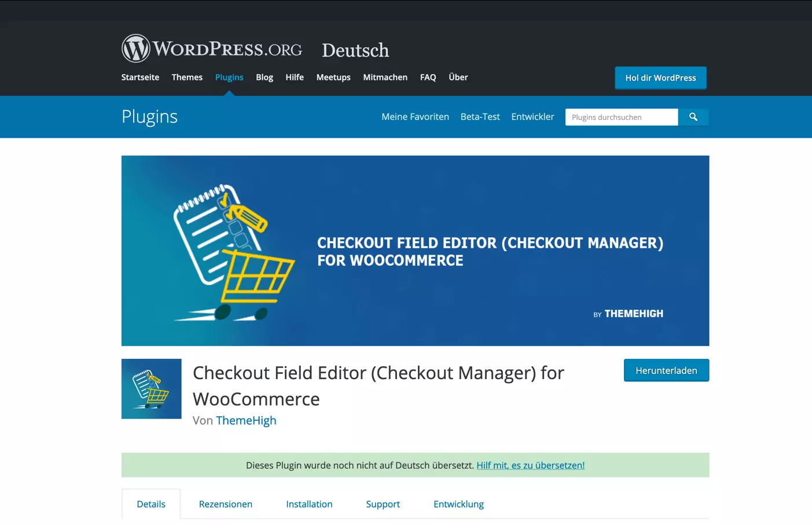Switch to the Installation tab
This screenshot has width=812, height=525.
coord(309,504)
